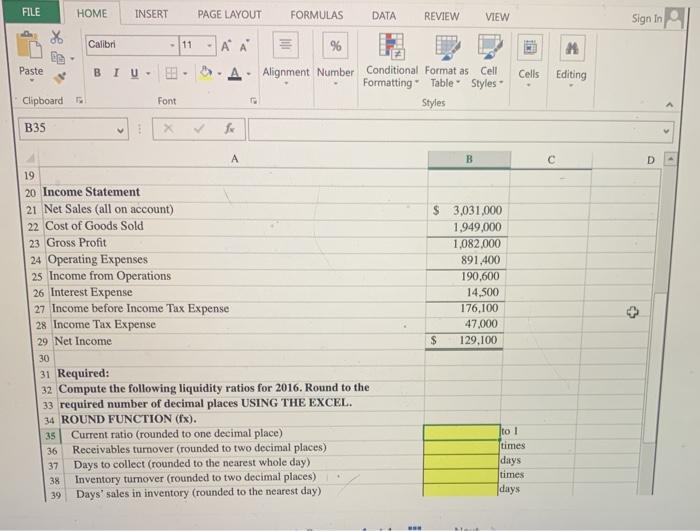
Task: Expand the Name Box dropdown arrow
Action: click(120, 130)
